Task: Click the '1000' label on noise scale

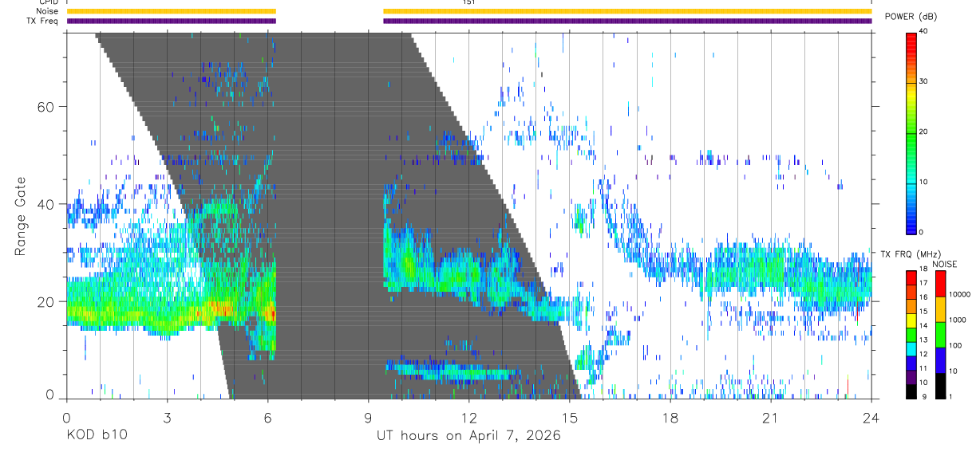Action: (x=958, y=320)
